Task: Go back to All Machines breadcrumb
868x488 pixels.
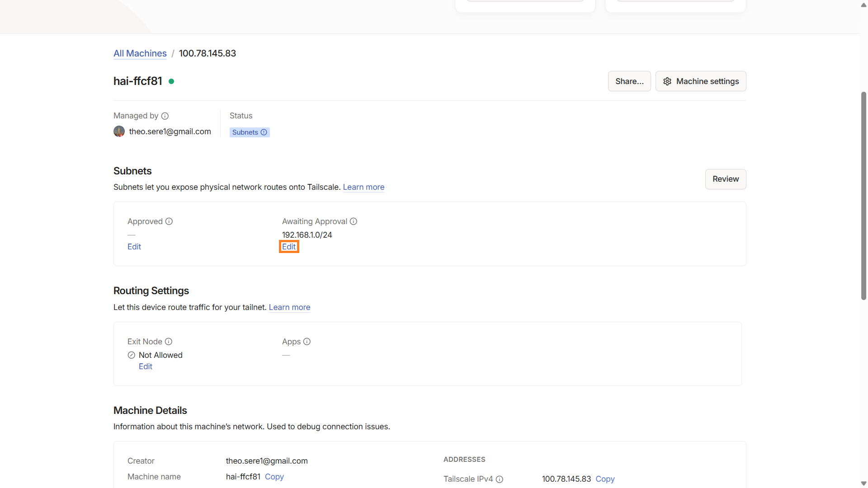Action: point(140,53)
